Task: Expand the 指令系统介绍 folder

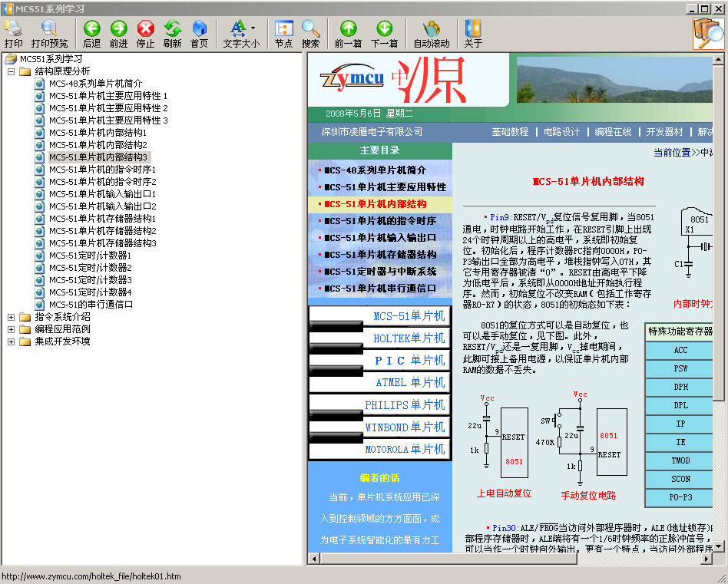Action: point(12,317)
